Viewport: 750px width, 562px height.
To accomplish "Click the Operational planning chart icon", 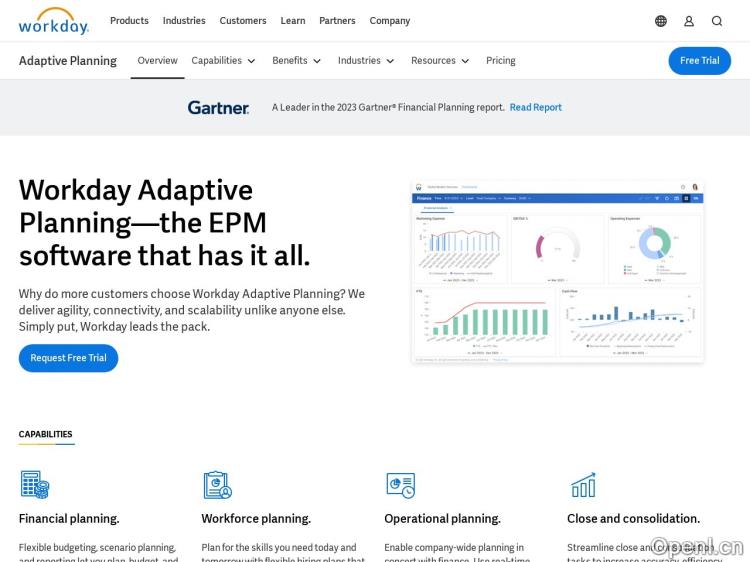I will pos(401,485).
